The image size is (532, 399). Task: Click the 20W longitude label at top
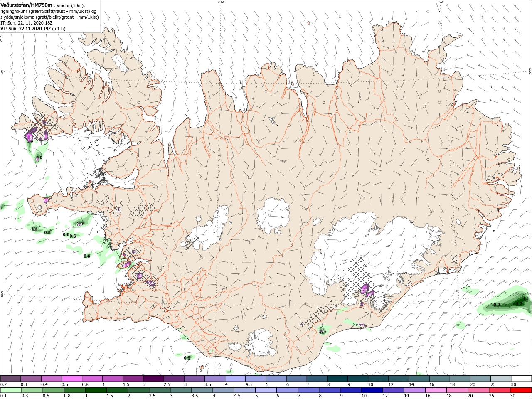coord(221,2)
